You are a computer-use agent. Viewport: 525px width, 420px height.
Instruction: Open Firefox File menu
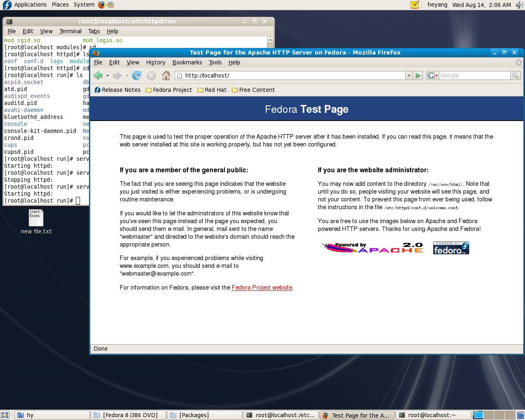click(98, 62)
